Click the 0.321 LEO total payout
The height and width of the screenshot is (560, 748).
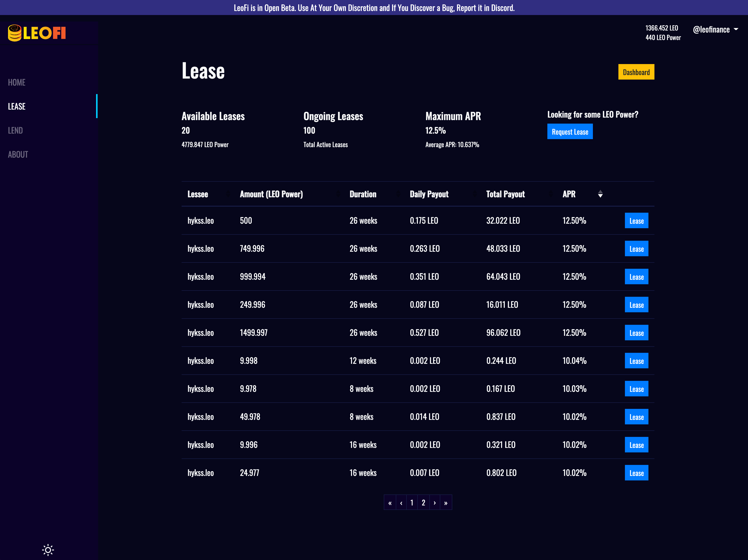pyautogui.click(x=501, y=445)
